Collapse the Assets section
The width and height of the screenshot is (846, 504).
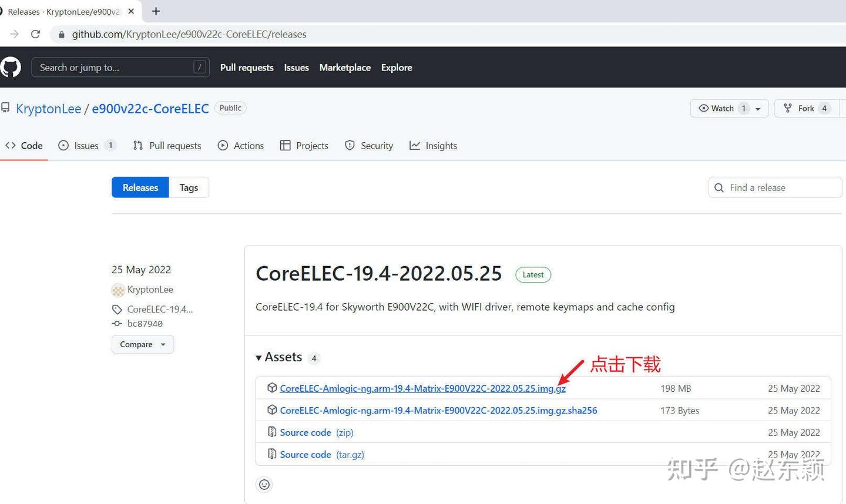[x=258, y=357]
